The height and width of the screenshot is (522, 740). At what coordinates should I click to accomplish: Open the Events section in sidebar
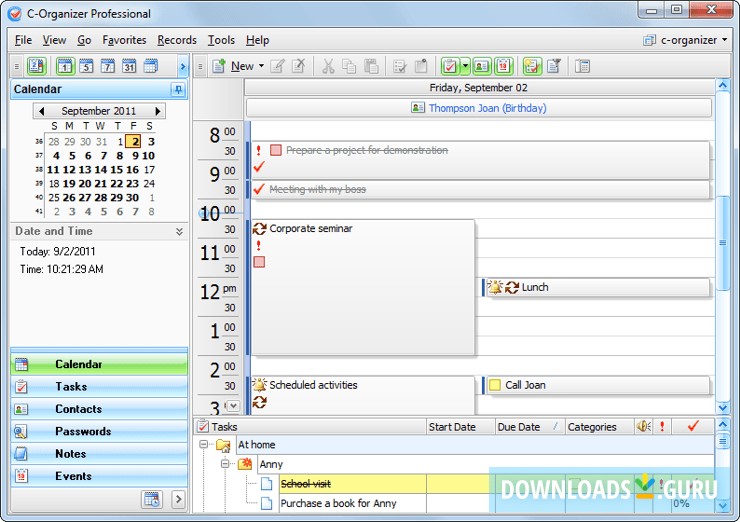(x=99, y=476)
